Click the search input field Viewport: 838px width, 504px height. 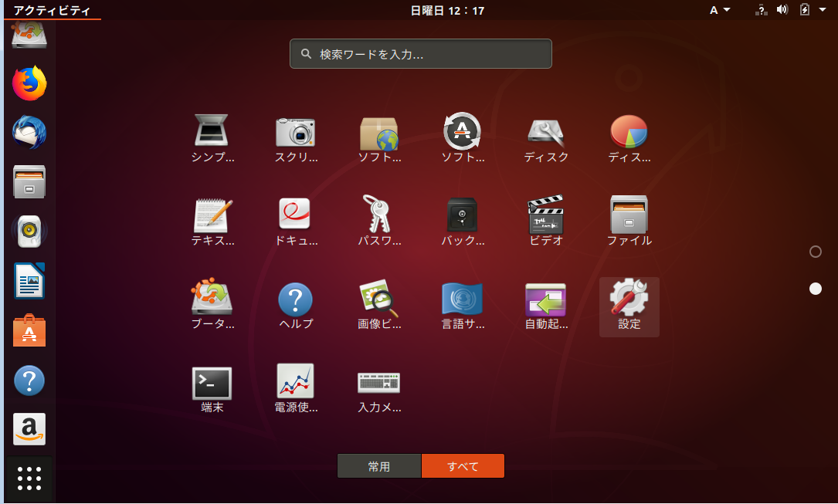421,54
